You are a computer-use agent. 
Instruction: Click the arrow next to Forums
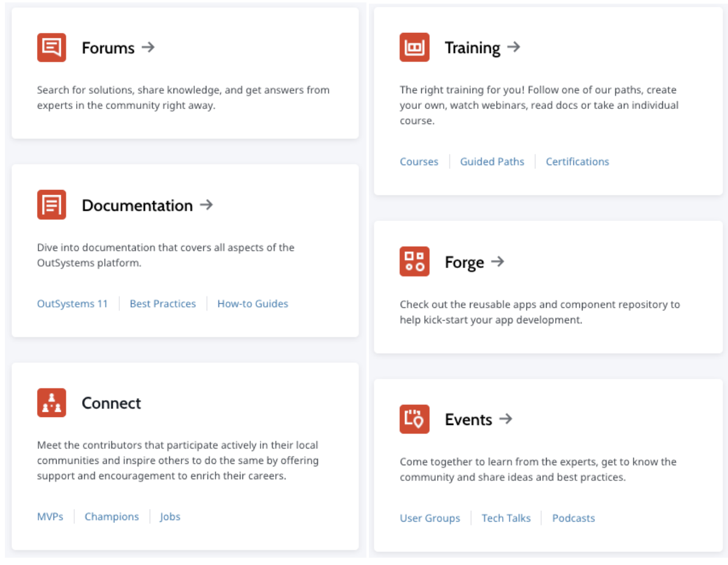(x=148, y=47)
